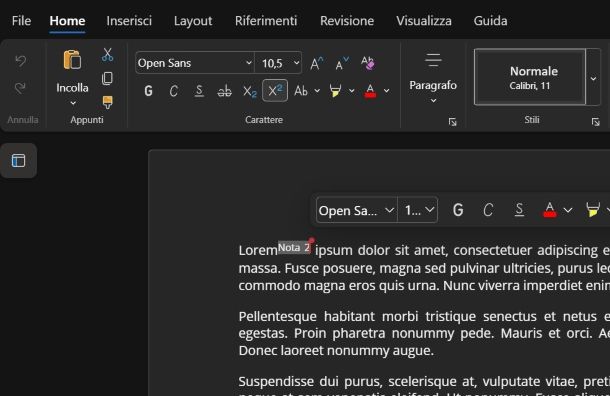The width and height of the screenshot is (610, 396).
Task: Select the Normale Calibri 11 style
Action: tap(530, 77)
